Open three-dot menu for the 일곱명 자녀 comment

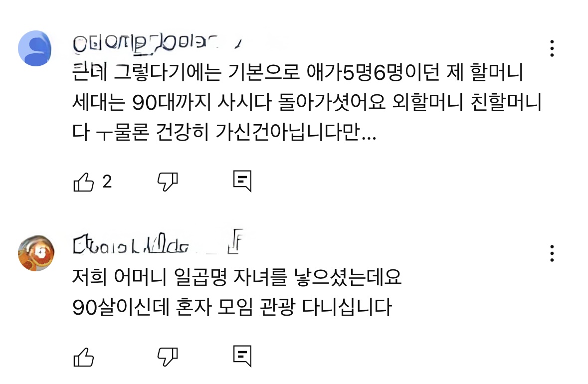pyautogui.click(x=552, y=253)
